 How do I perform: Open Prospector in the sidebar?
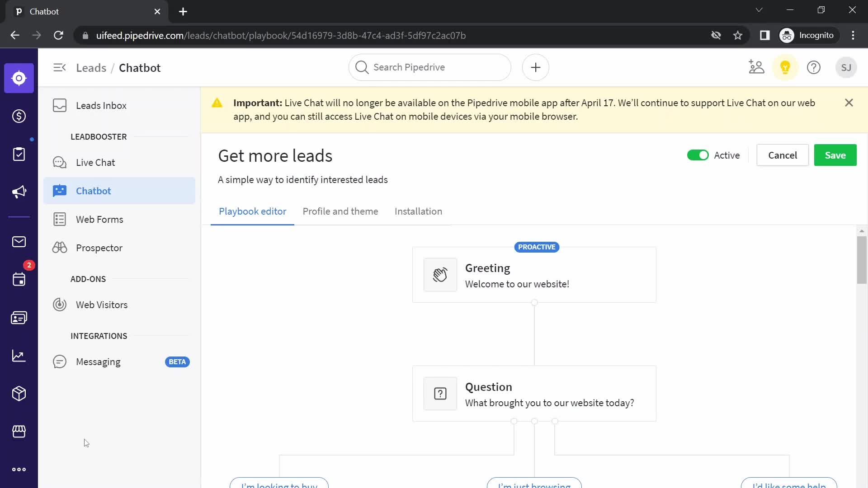119,248
